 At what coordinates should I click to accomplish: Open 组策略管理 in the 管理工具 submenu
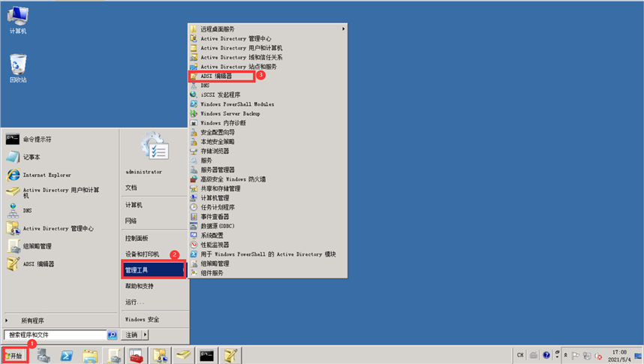pyautogui.click(x=267, y=263)
